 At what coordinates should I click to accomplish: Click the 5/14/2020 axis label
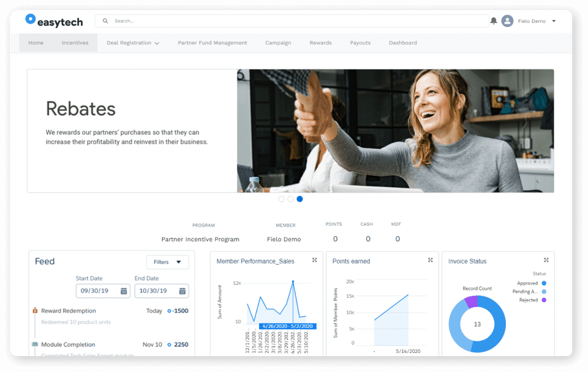408,351
